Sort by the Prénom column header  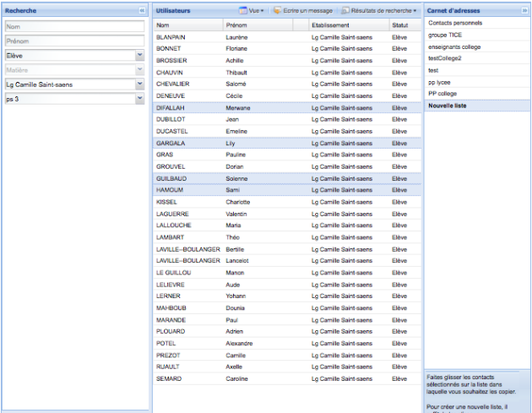258,25
